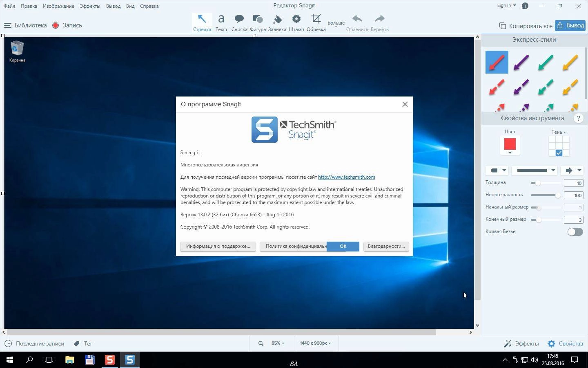588x368 pixels.
Task: Click the Отменить undo icon
Action: coord(357,19)
